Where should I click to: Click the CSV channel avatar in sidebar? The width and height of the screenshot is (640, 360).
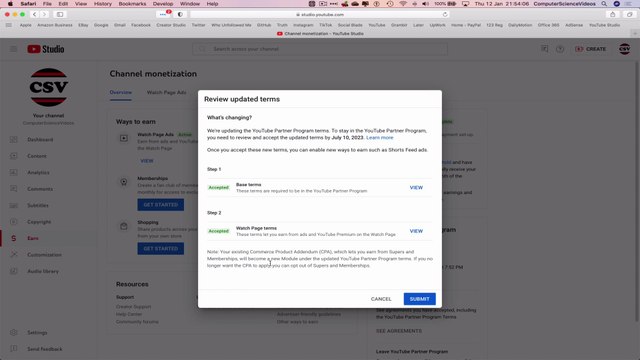pyautogui.click(x=49, y=87)
